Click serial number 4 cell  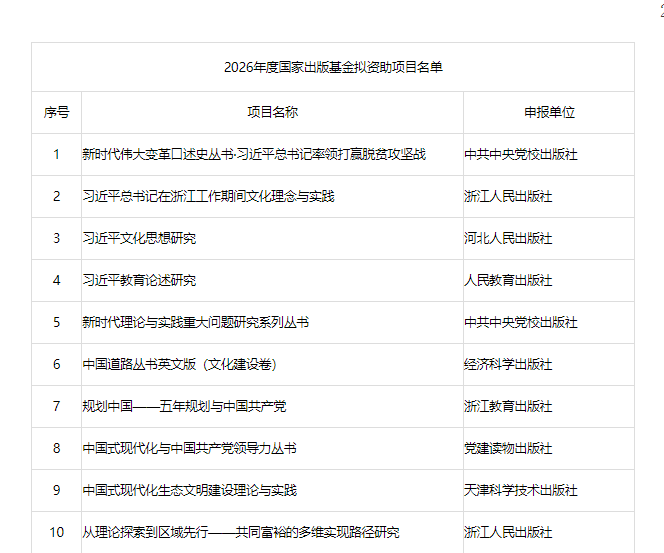(x=56, y=280)
